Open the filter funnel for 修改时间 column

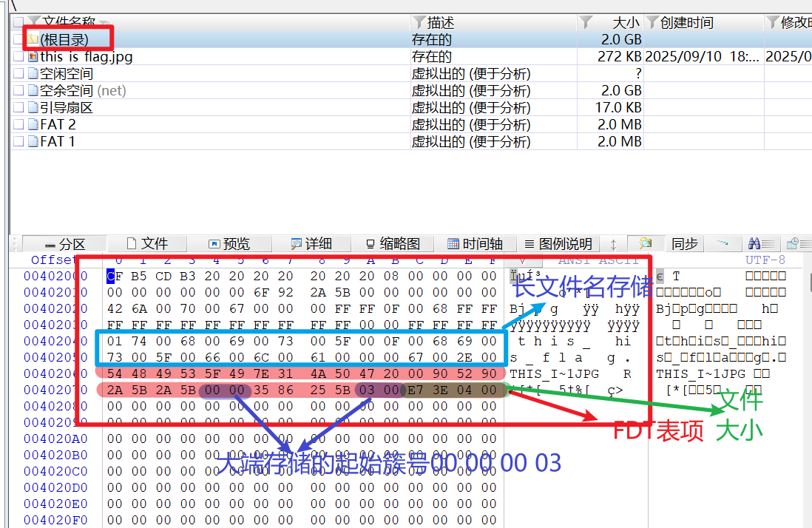click(x=773, y=23)
